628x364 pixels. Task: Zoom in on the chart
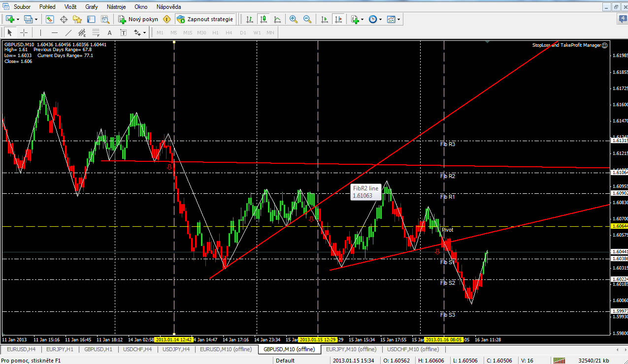pyautogui.click(x=294, y=19)
